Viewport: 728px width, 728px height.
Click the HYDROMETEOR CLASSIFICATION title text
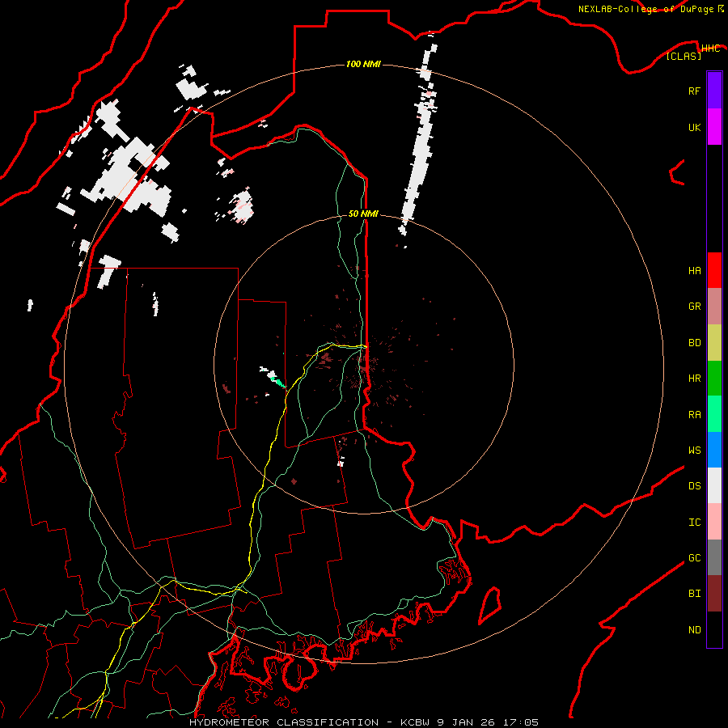[x=284, y=722]
